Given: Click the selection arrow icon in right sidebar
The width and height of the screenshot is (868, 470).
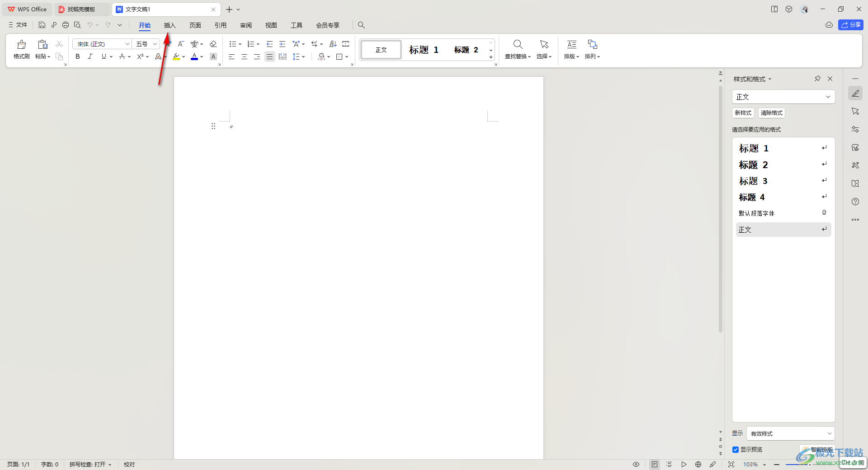Looking at the screenshot, I should [855, 111].
